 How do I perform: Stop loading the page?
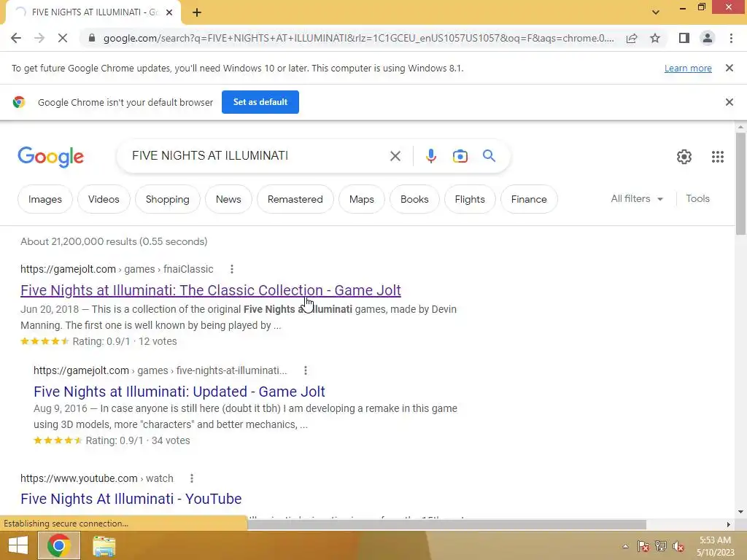63,38
